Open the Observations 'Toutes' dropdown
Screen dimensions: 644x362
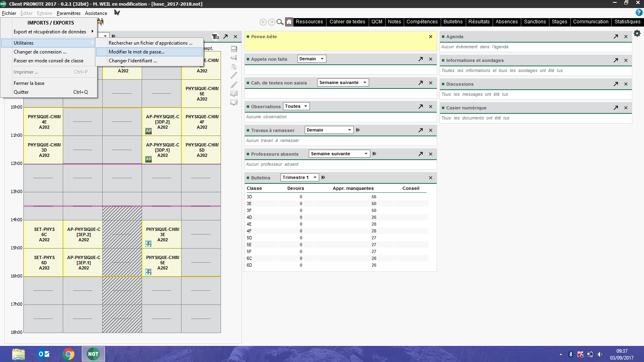296,107
